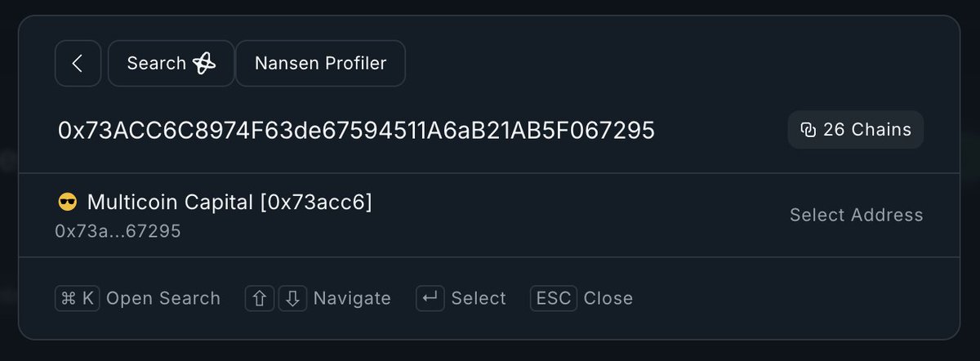Viewport: 980px width, 361px height.
Task: Open the 26 Chains selector
Action: coord(855,130)
